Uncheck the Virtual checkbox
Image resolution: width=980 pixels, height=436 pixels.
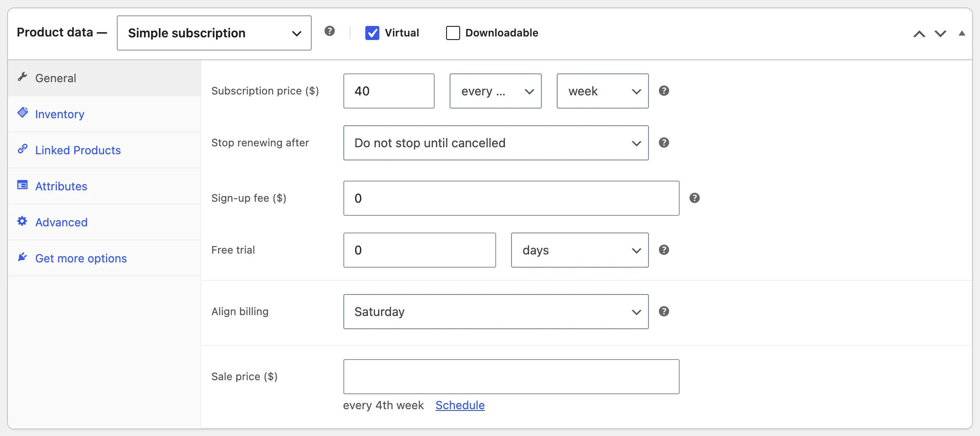372,33
